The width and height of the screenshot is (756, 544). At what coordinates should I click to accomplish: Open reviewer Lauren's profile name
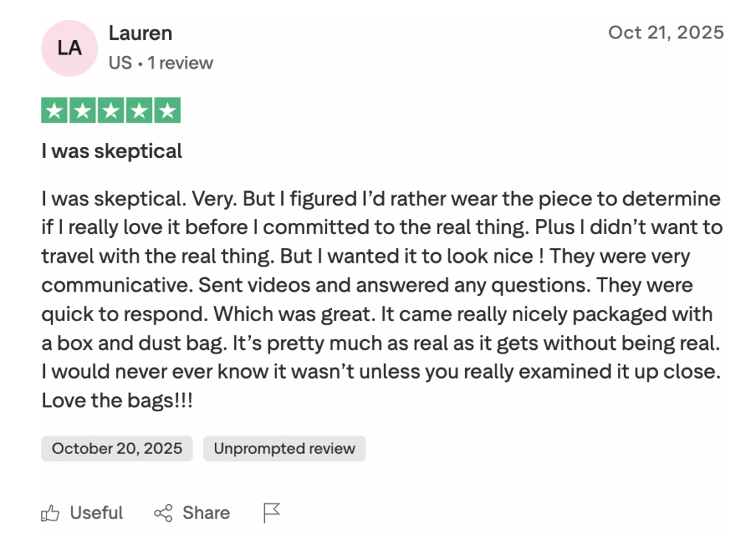140,33
